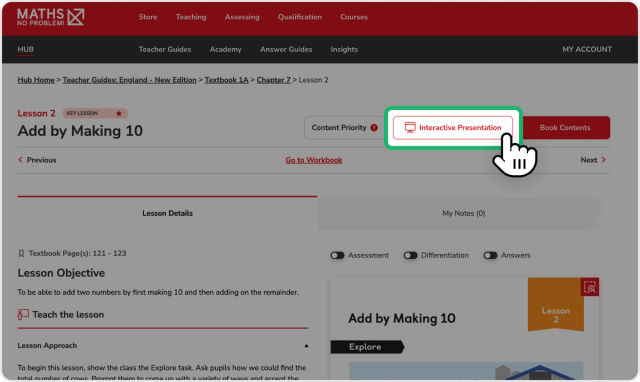Open Teacher Guides in the hub bar
Screen dimensions: 640x382
click(x=165, y=49)
